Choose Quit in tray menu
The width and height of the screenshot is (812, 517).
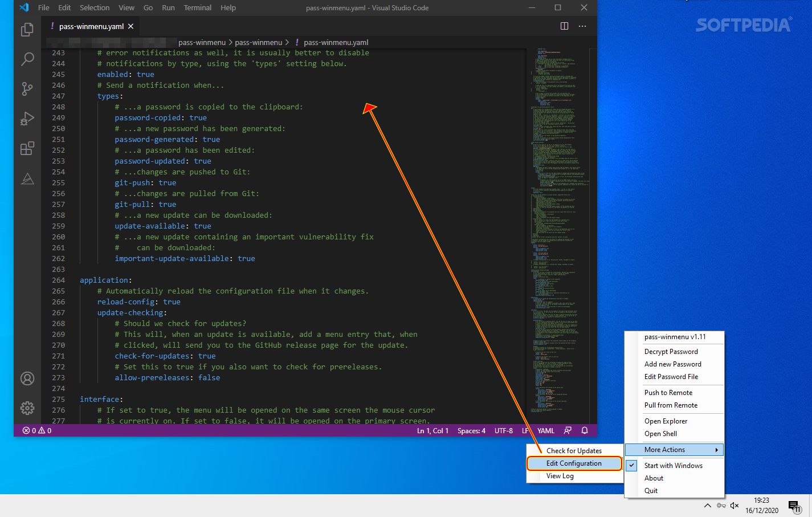(x=675, y=491)
